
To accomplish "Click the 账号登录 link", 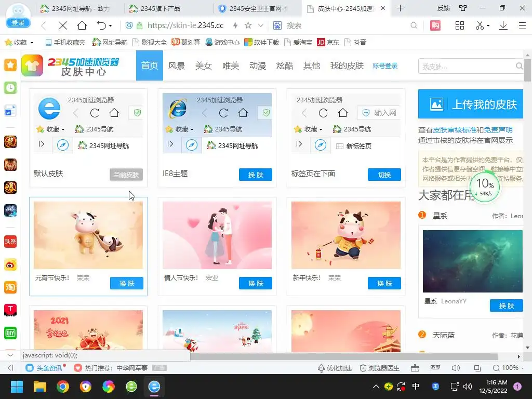I will (x=385, y=66).
